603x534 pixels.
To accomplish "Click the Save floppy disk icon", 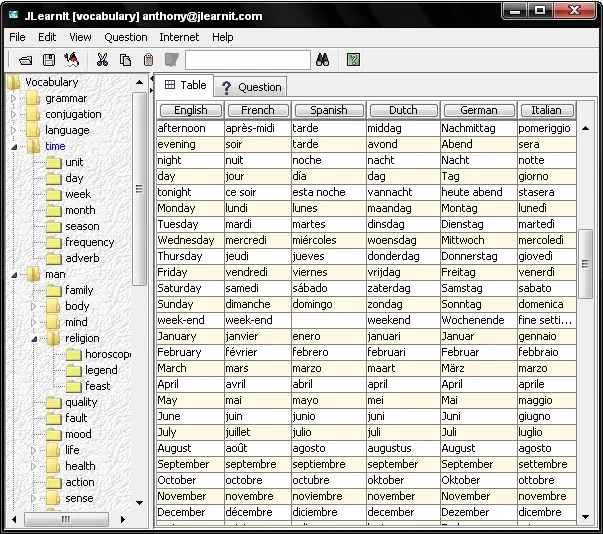I will click(x=48, y=60).
